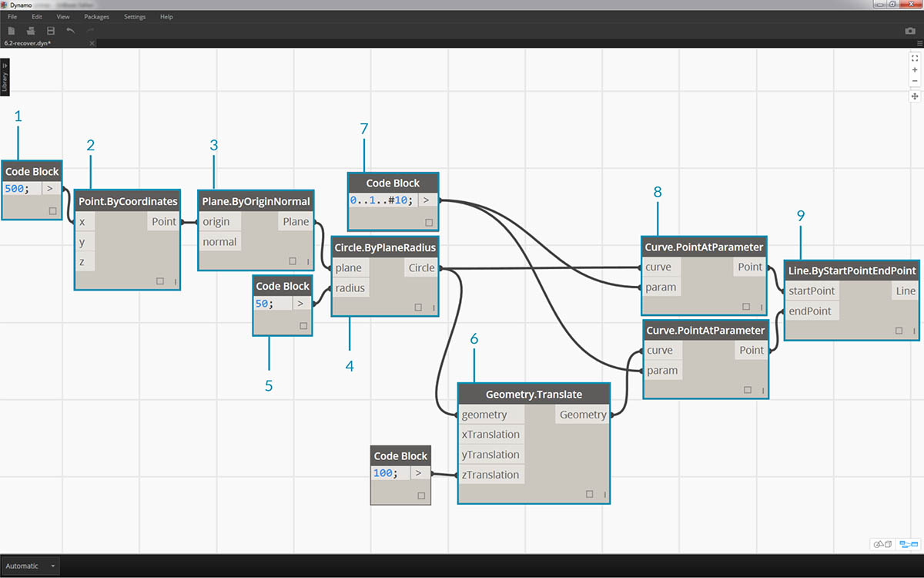Close the 6.2-recover.dyn tab
The width and height of the screenshot is (924, 578).
click(92, 43)
